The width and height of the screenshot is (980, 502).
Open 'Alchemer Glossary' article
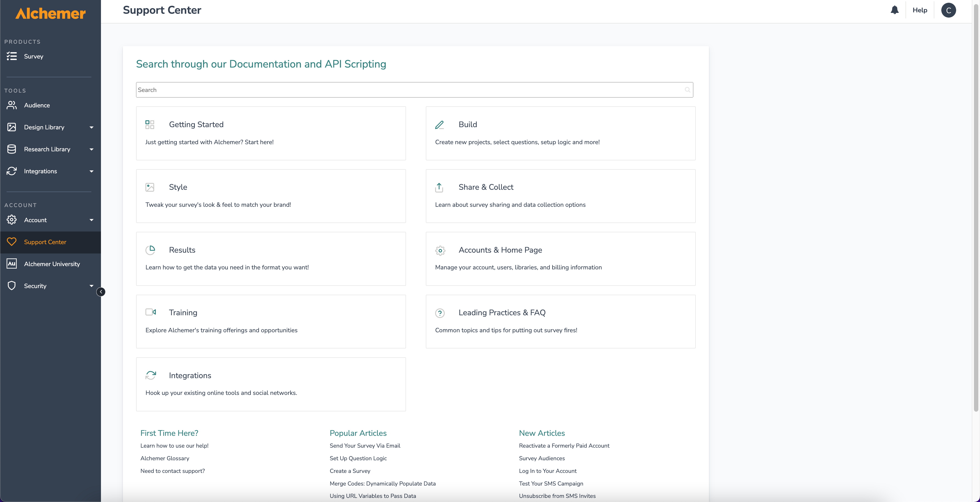165,458
